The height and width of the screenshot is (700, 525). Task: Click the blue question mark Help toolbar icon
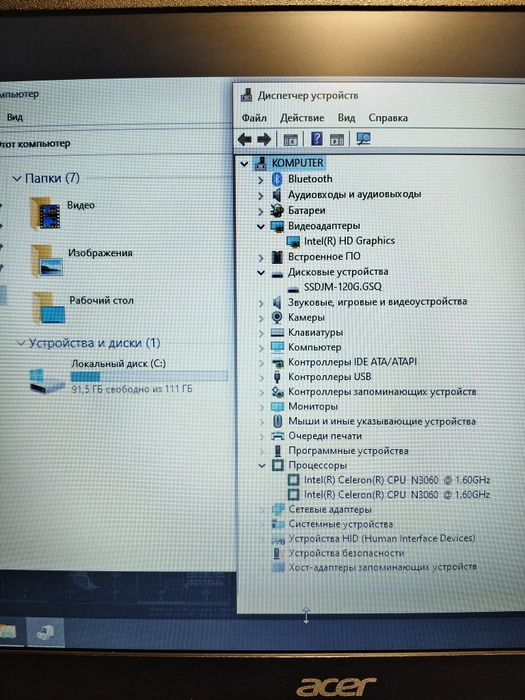[x=317, y=139]
